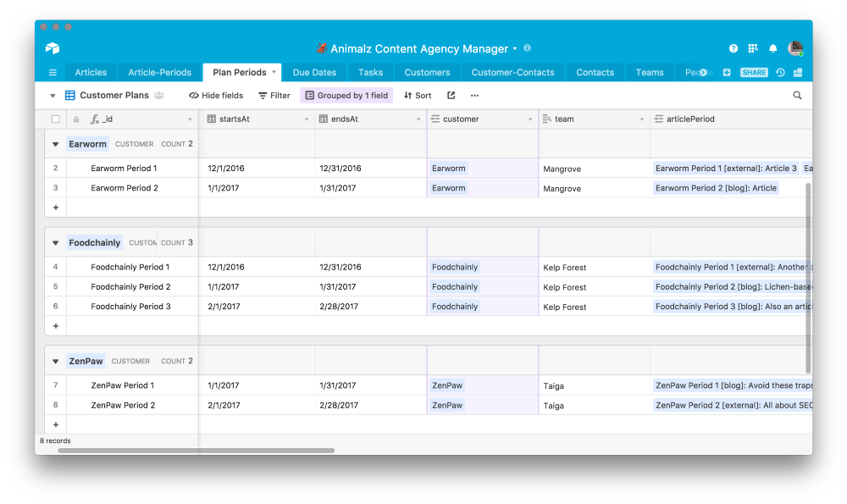
Task: Click Grouped by 1 field button
Action: tap(346, 96)
